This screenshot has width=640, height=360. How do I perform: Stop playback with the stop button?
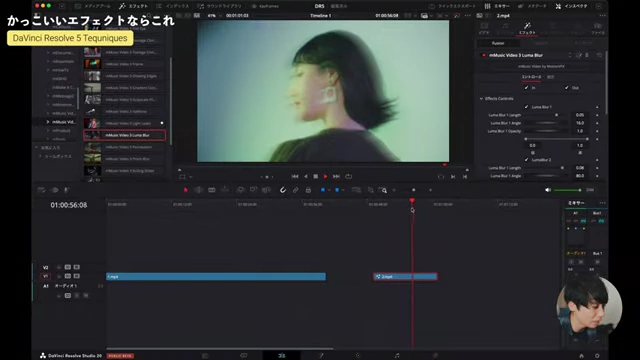tap(316, 177)
